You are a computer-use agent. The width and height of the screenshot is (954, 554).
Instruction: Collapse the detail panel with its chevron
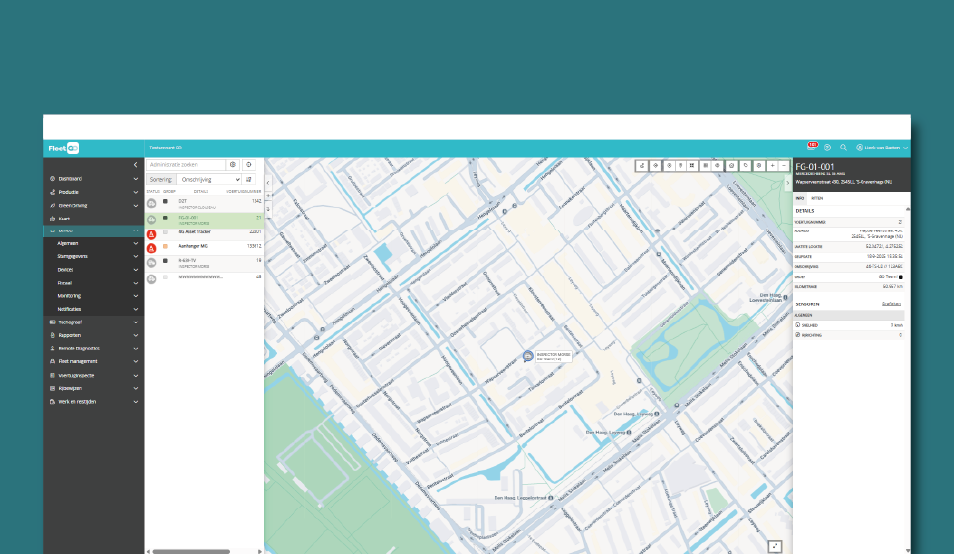click(788, 182)
